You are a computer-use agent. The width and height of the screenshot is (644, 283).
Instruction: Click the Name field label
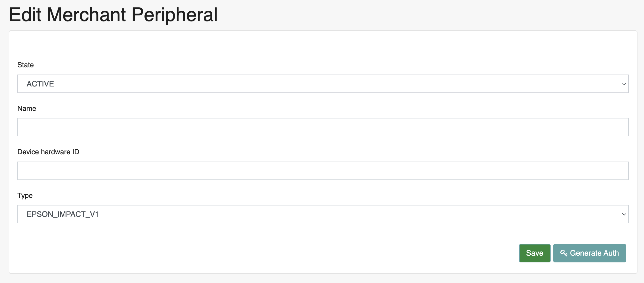click(x=27, y=108)
